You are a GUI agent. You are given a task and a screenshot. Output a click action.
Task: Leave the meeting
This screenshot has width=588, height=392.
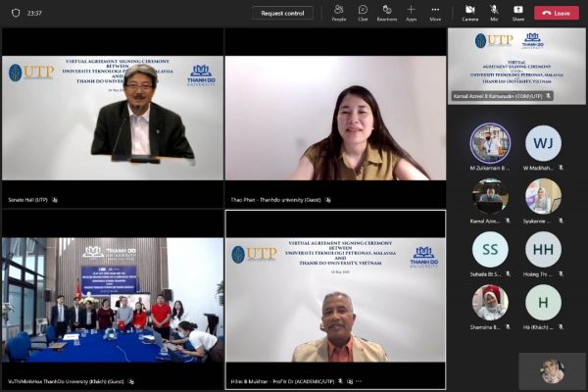tap(557, 13)
